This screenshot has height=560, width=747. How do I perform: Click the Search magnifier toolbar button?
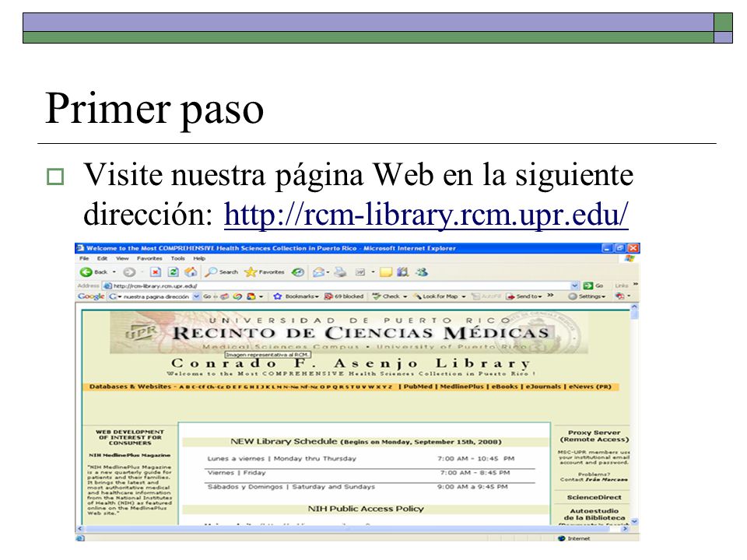[222, 272]
